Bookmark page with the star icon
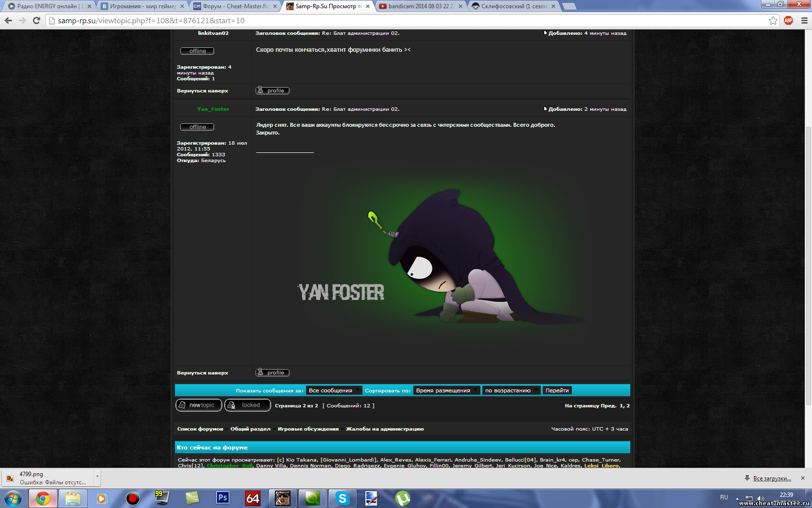 coord(773,20)
